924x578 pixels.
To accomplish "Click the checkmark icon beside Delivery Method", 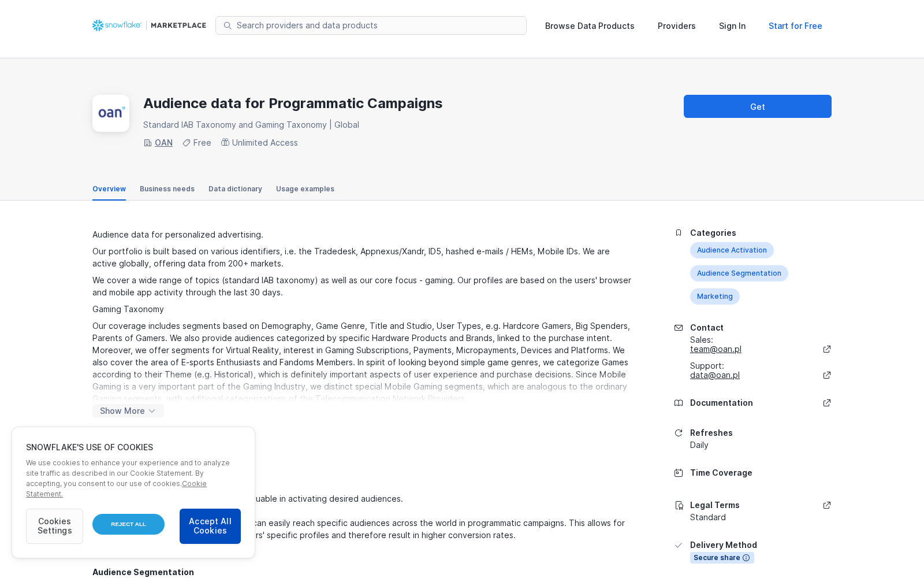I will point(679,545).
